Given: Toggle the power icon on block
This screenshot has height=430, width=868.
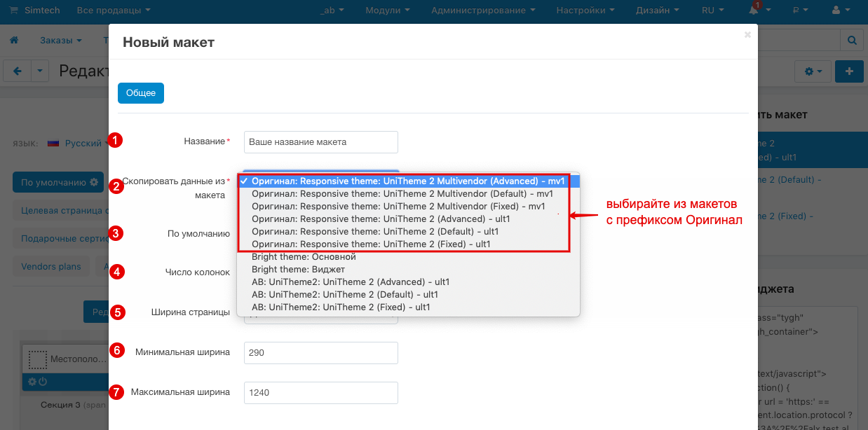Looking at the screenshot, I should [43, 382].
